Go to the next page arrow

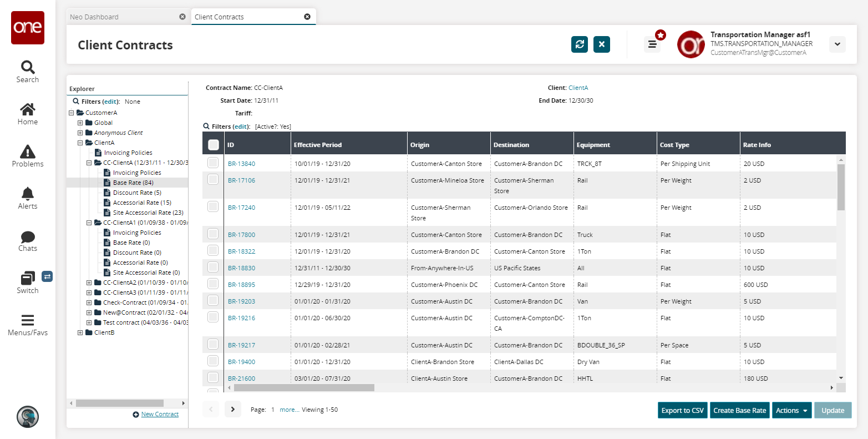[233, 410]
